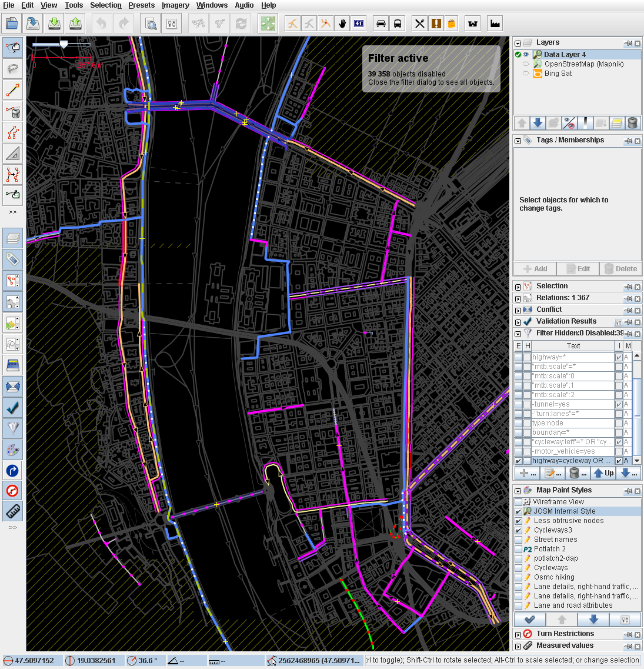Activate the Parallel ways tool
This screenshot has width=644, height=669.
13,175
